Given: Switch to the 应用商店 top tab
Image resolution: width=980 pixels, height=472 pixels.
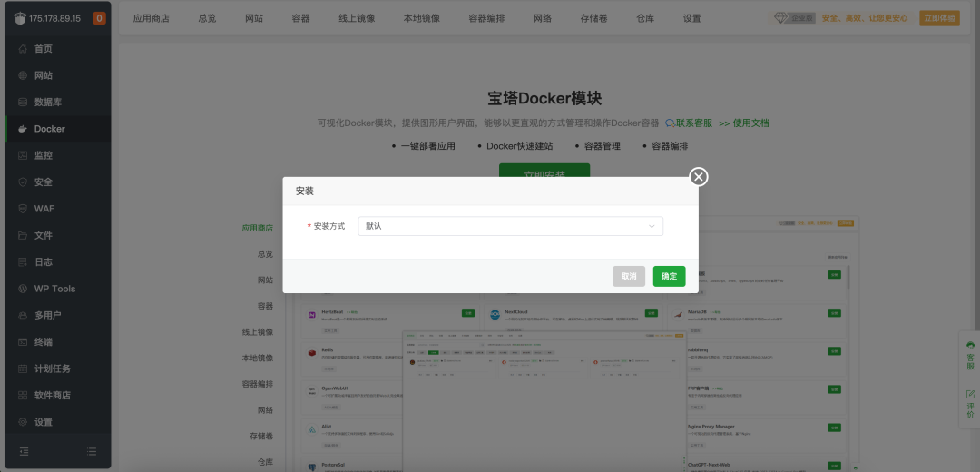Looking at the screenshot, I should tap(152, 18).
